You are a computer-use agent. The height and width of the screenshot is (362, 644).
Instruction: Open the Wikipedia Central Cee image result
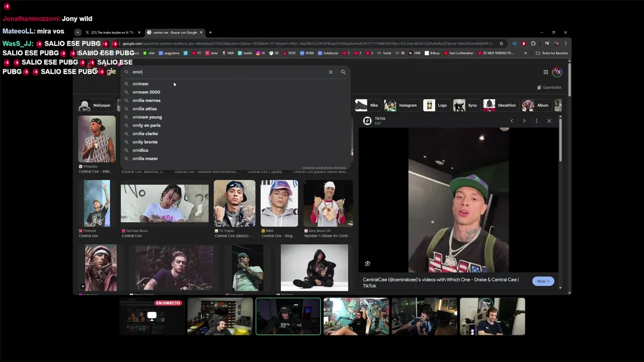coord(97,139)
